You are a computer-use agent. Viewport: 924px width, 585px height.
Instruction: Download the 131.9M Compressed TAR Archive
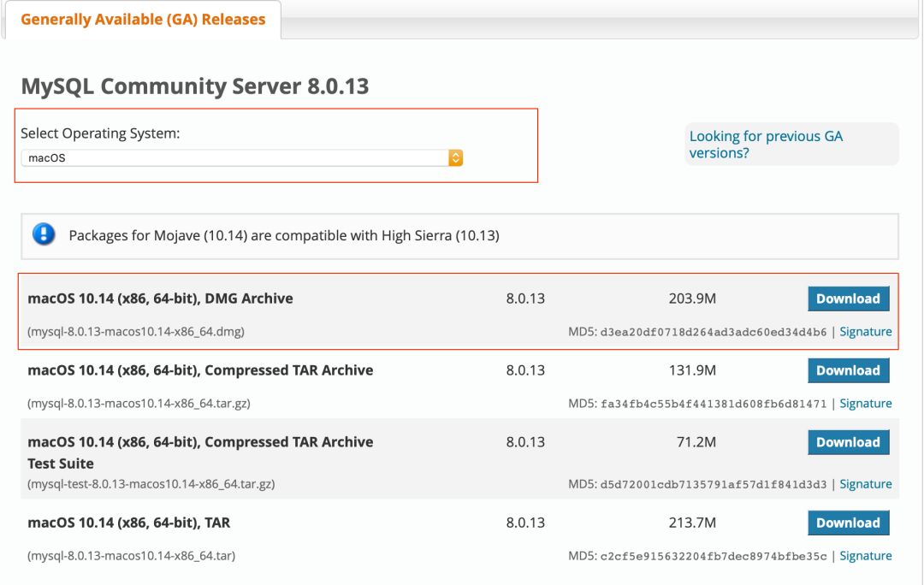point(848,370)
